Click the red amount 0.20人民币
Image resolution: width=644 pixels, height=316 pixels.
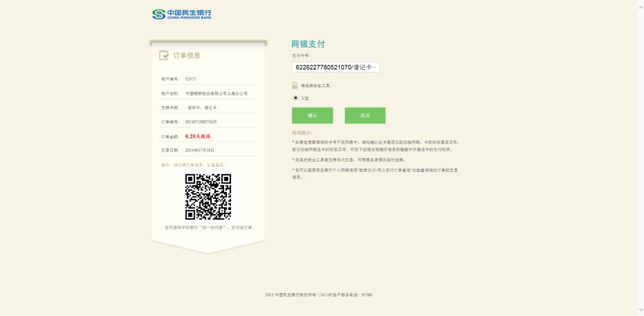click(x=198, y=136)
